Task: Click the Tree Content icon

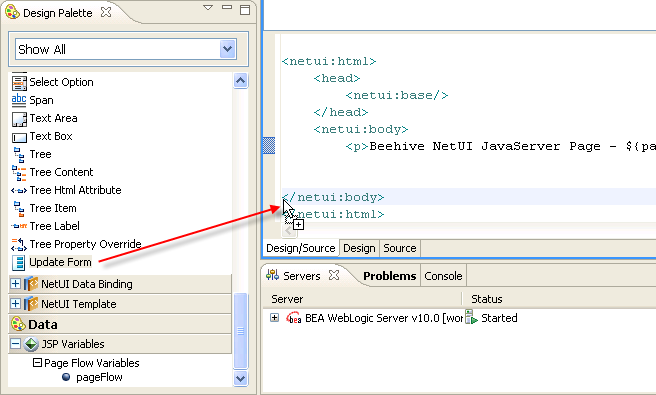Action: [19, 172]
